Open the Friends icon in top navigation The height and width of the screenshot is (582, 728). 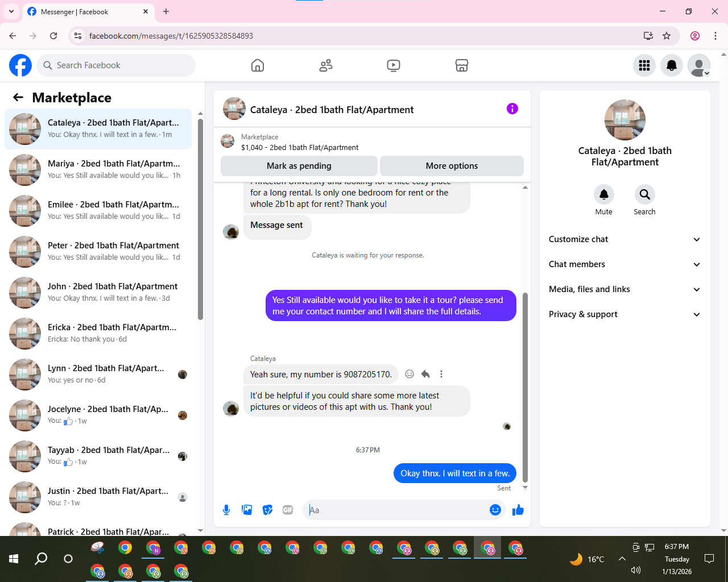point(326,65)
